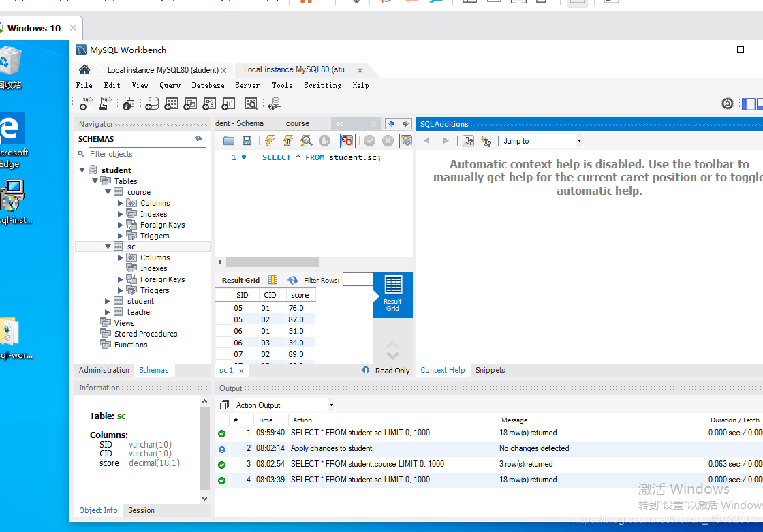Screen dimensions: 763x532
Task: Open the Query menu
Action: point(170,85)
